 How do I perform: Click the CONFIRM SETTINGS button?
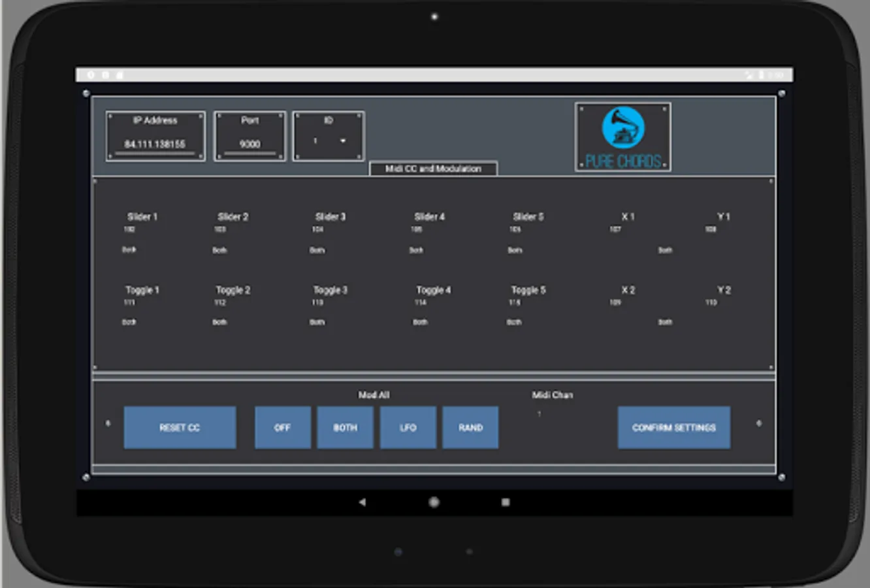click(674, 427)
